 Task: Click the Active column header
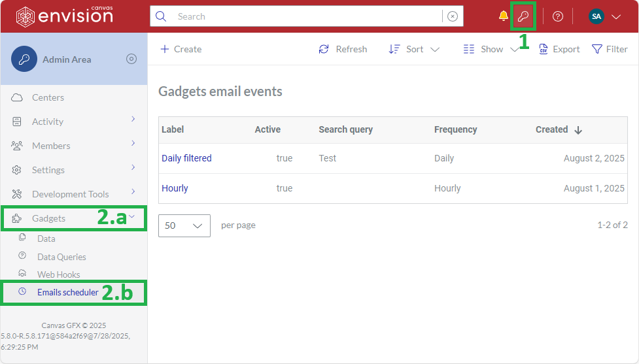[x=268, y=129]
